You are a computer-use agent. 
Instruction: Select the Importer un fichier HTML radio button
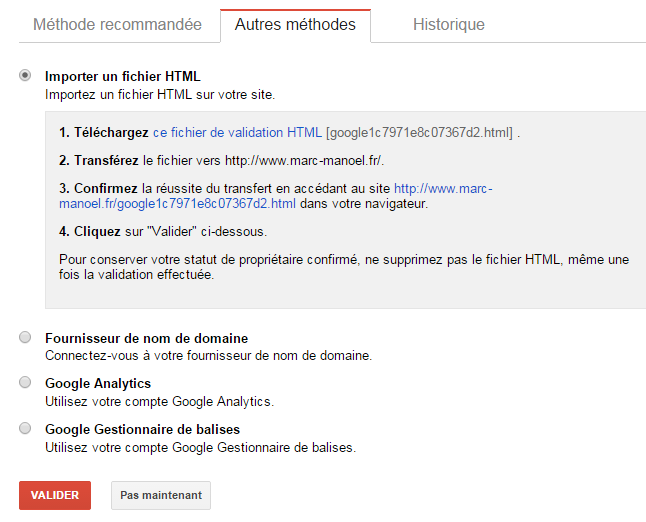pyautogui.click(x=25, y=76)
